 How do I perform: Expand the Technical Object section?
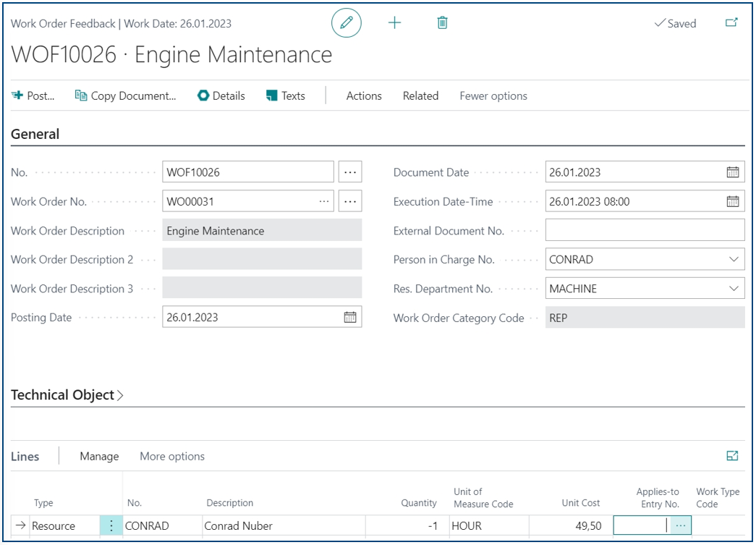click(67, 395)
